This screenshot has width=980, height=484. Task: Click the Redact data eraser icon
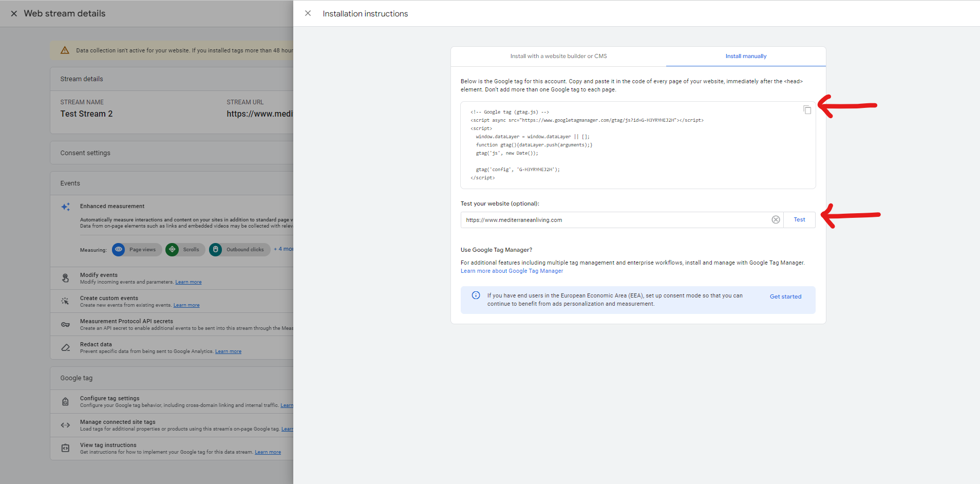coord(65,348)
